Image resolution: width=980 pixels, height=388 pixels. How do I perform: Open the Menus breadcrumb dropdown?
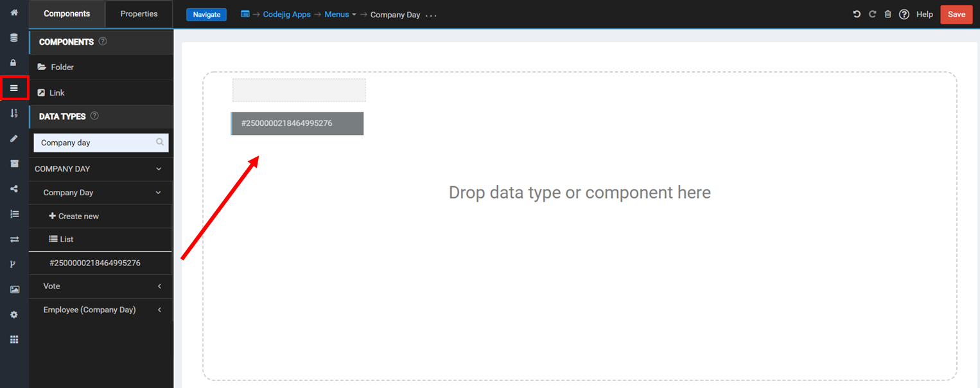click(340, 14)
